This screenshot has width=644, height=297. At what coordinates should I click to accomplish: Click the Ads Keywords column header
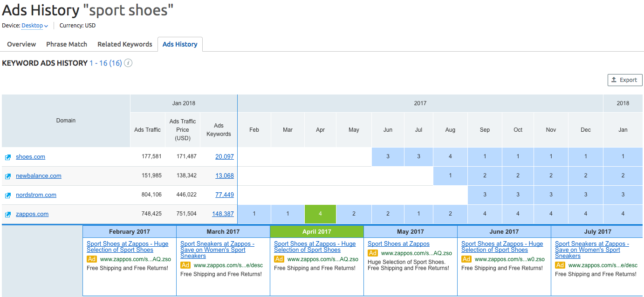tap(219, 130)
